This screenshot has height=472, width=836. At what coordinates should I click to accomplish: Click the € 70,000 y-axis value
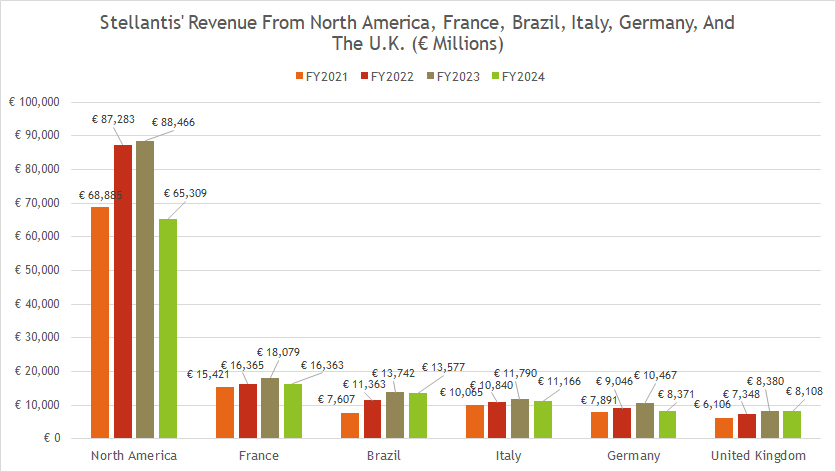point(37,203)
